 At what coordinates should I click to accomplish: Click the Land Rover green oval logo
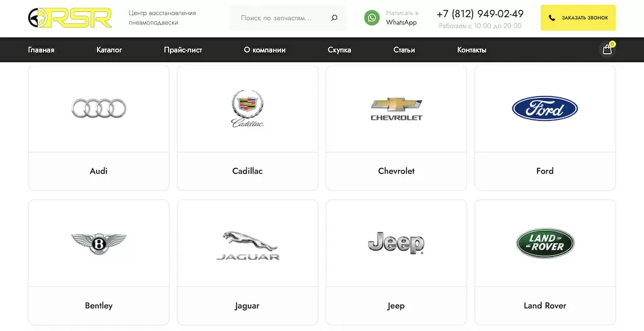pos(545,243)
